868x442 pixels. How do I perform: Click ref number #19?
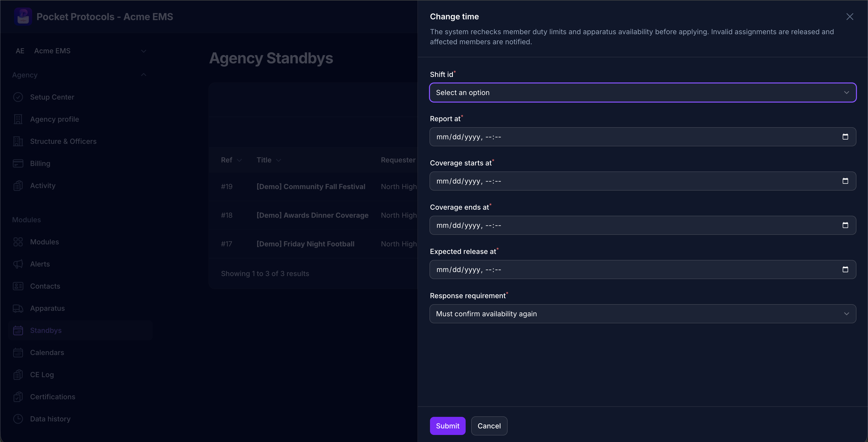pyautogui.click(x=227, y=187)
